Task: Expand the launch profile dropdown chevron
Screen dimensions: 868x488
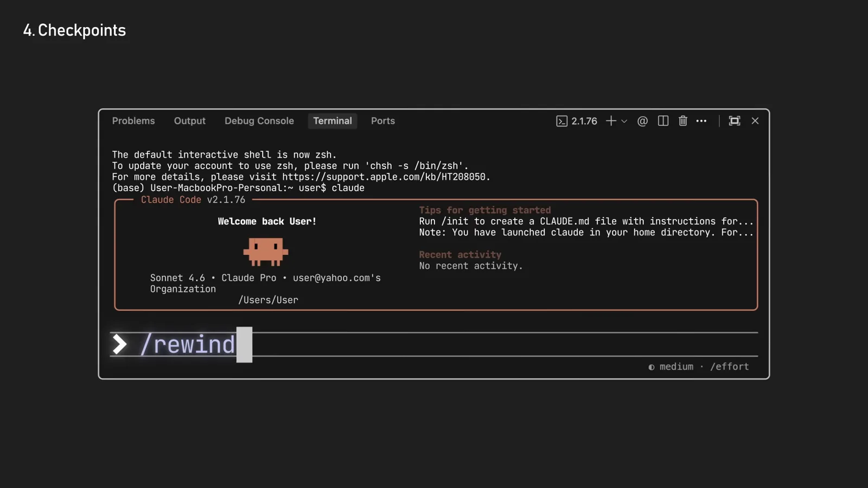Action: pyautogui.click(x=624, y=121)
